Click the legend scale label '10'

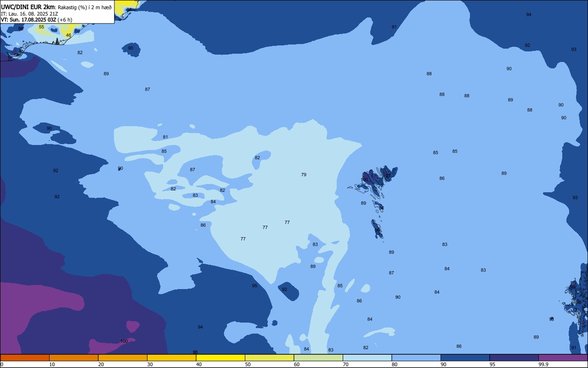(52, 364)
